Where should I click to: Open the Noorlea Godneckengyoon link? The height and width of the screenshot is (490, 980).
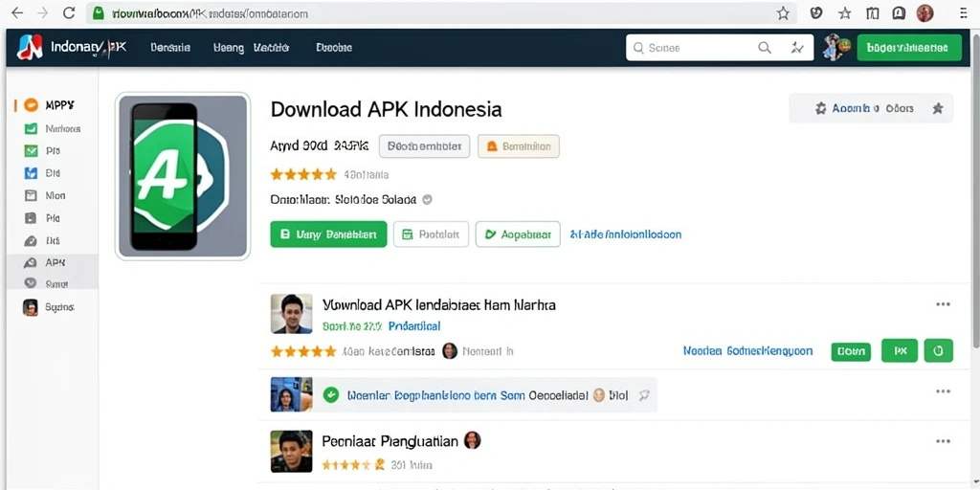coord(747,350)
